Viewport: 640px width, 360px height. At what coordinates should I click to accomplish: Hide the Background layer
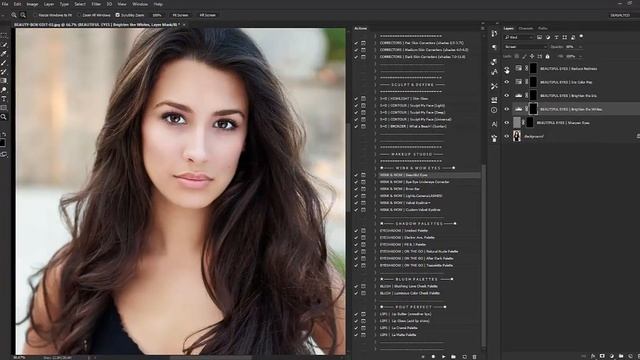[x=507, y=136]
